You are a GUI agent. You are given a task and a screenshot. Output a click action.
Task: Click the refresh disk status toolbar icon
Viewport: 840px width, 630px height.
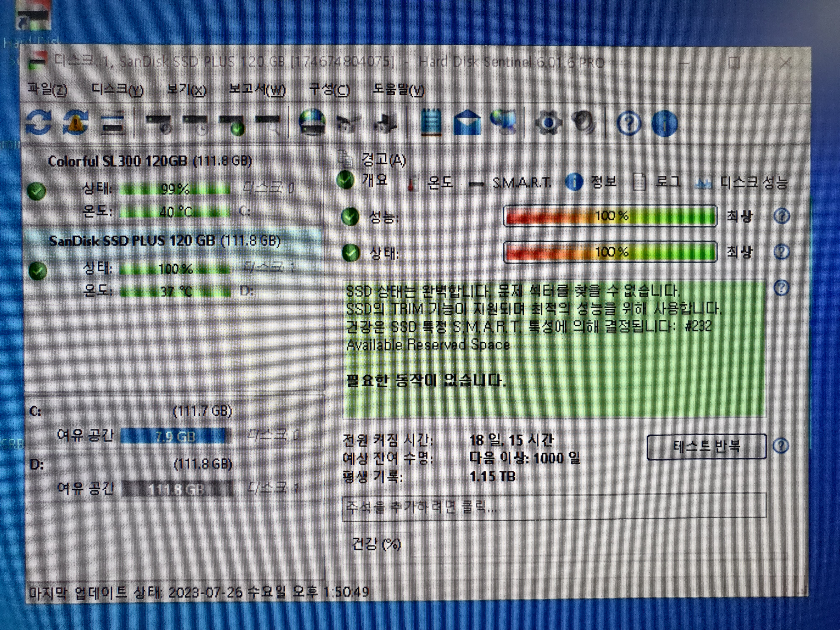(39, 122)
